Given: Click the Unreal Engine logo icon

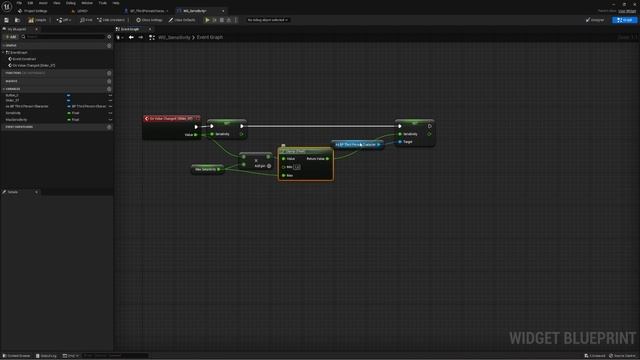Looking at the screenshot, I should (7, 6).
